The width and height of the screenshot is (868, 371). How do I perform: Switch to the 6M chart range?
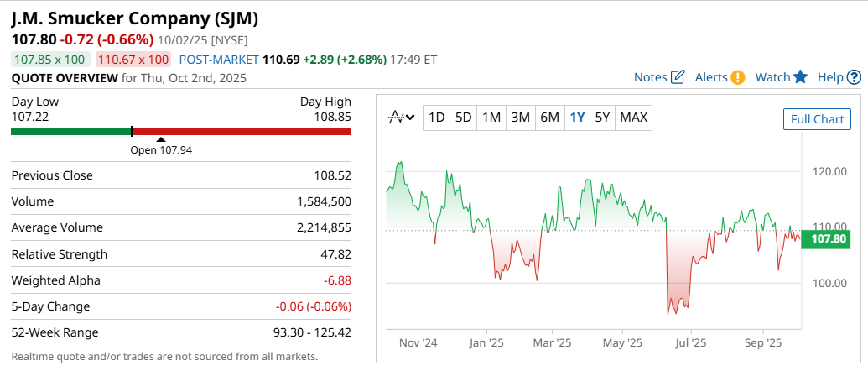[549, 118]
